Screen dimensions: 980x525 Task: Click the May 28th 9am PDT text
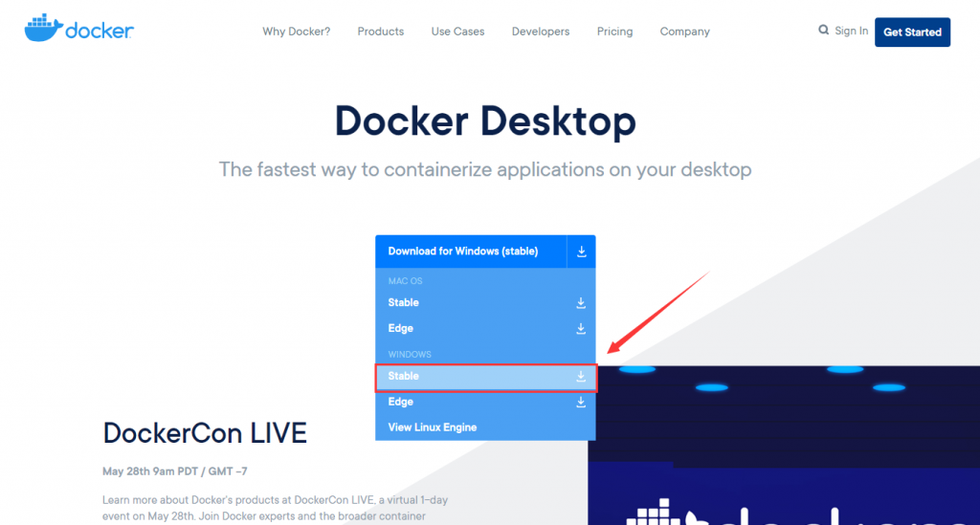click(x=175, y=471)
